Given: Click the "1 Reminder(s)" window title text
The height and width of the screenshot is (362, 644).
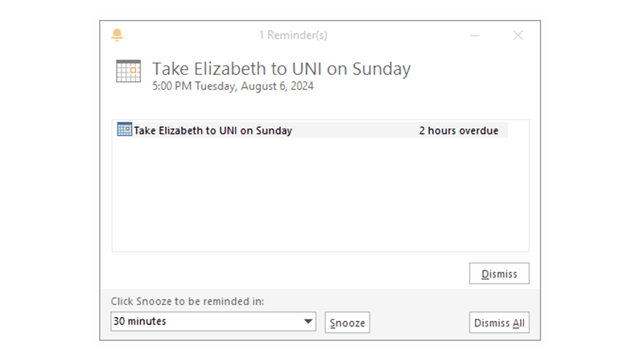Looking at the screenshot, I should (293, 35).
